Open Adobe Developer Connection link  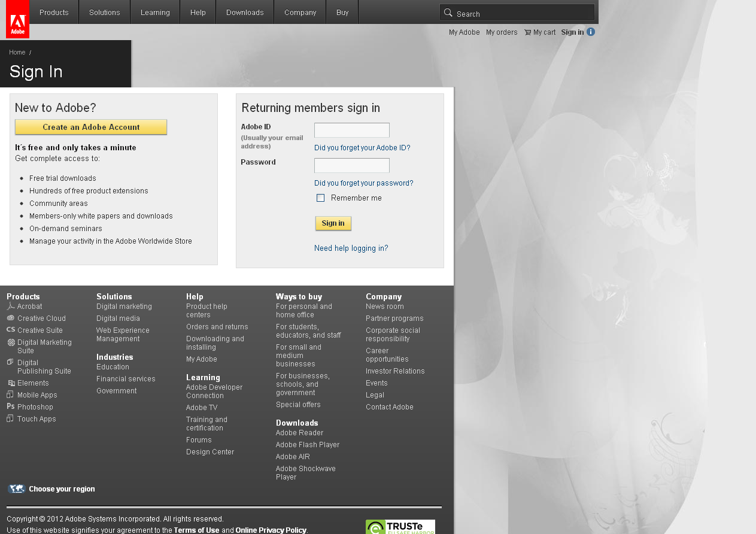214,392
